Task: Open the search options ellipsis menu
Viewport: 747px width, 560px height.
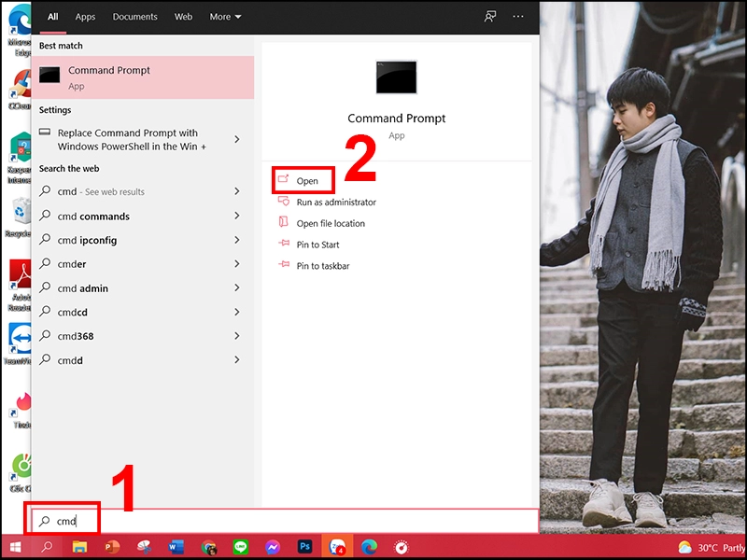Action: pyautogui.click(x=518, y=16)
